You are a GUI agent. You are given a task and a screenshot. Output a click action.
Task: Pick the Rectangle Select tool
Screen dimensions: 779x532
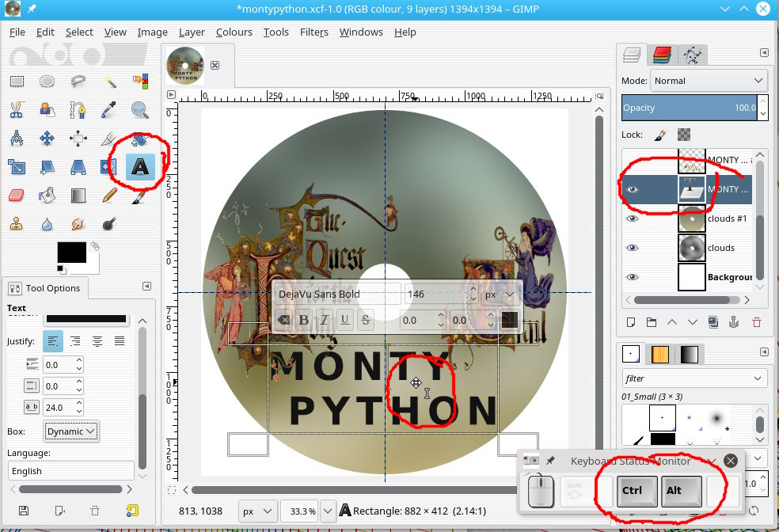[17, 82]
